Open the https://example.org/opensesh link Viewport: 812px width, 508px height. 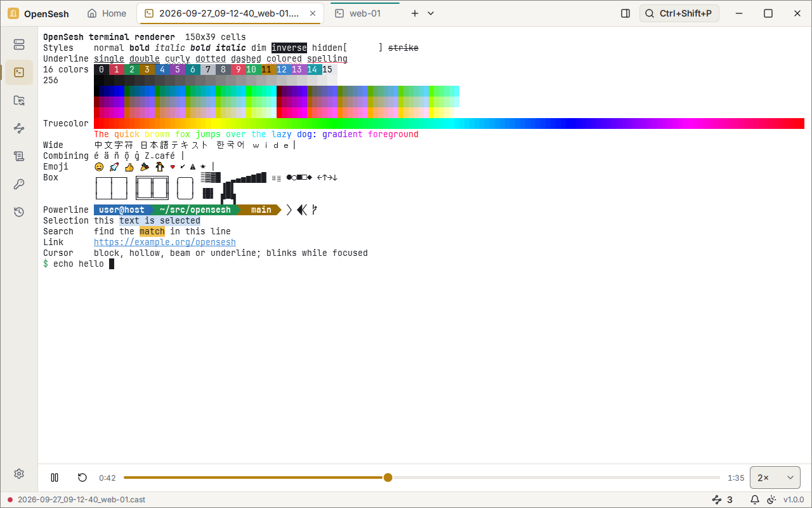(x=165, y=242)
